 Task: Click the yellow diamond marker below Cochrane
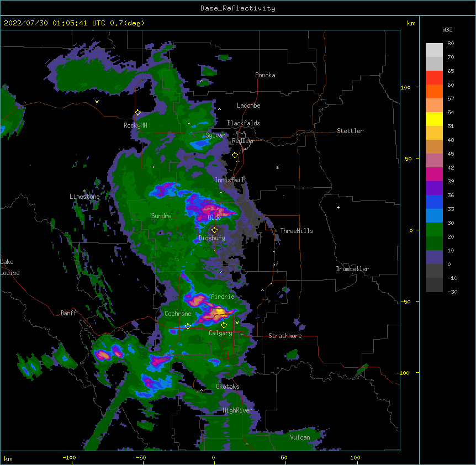pyautogui.click(x=188, y=326)
